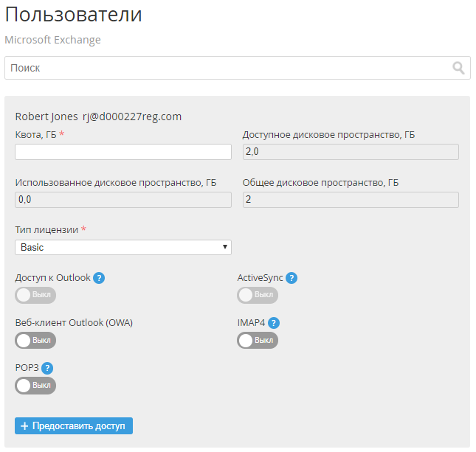
Task: Open the Тип лицензии dropdown
Action: point(123,248)
